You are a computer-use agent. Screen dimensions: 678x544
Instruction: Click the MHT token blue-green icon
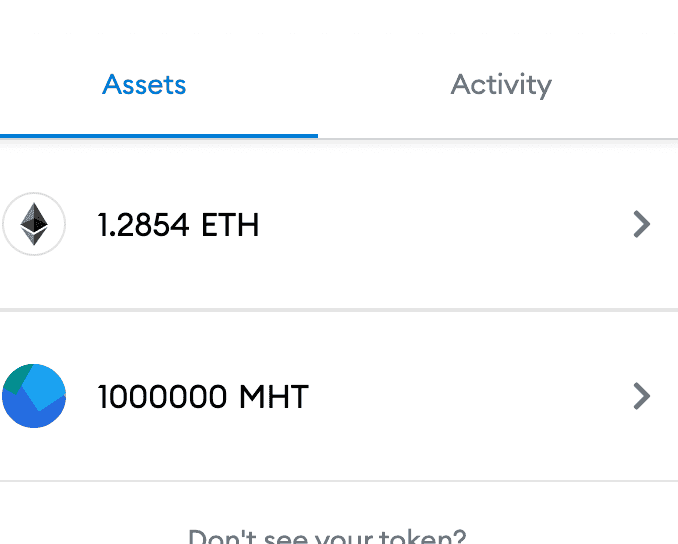(x=34, y=396)
